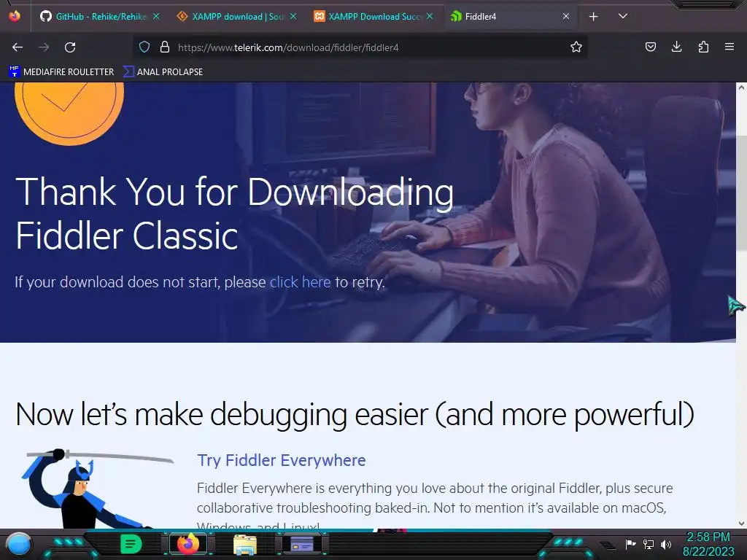Viewport: 747px width, 560px height.
Task: Click the forward navigation arrow
Action: coord(44,47)
